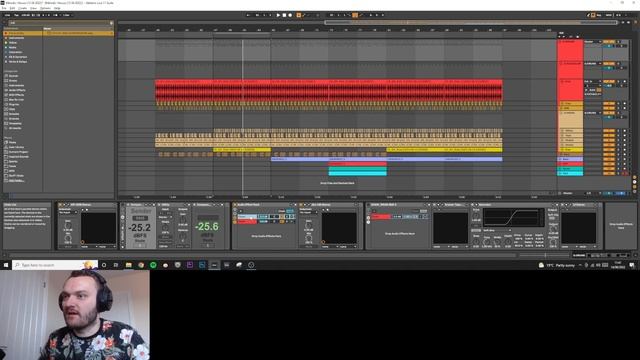This screenshot has height=360, width=640.
Task: Click the green -25.6 level readout
Action: pyautogui.click(x=207, y=226)
